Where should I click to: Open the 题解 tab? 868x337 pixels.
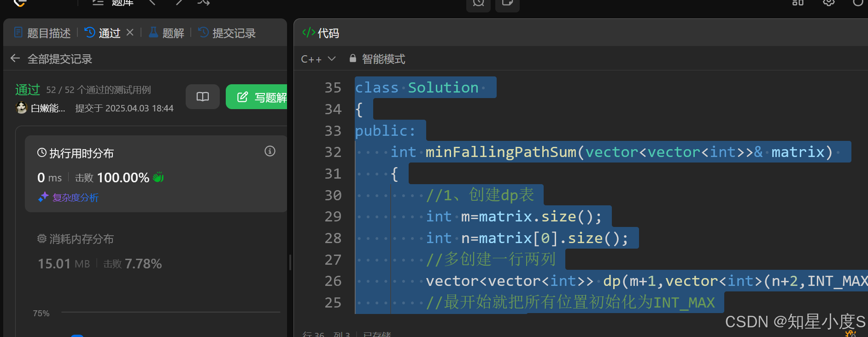(x=166, y=33)
